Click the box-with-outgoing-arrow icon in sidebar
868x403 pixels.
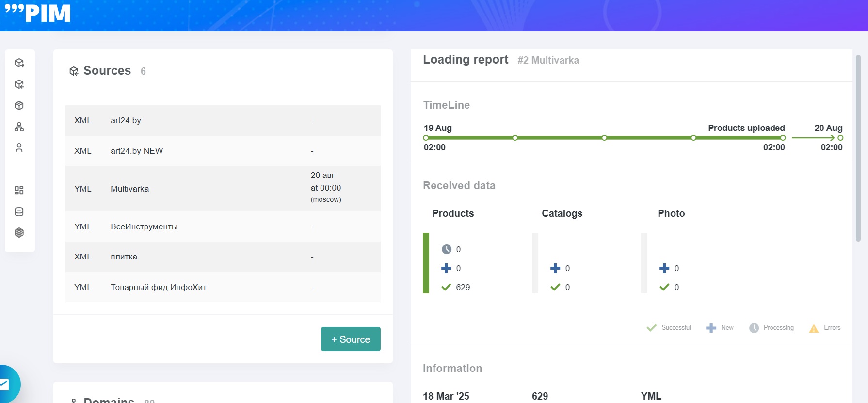coord(19,63)
